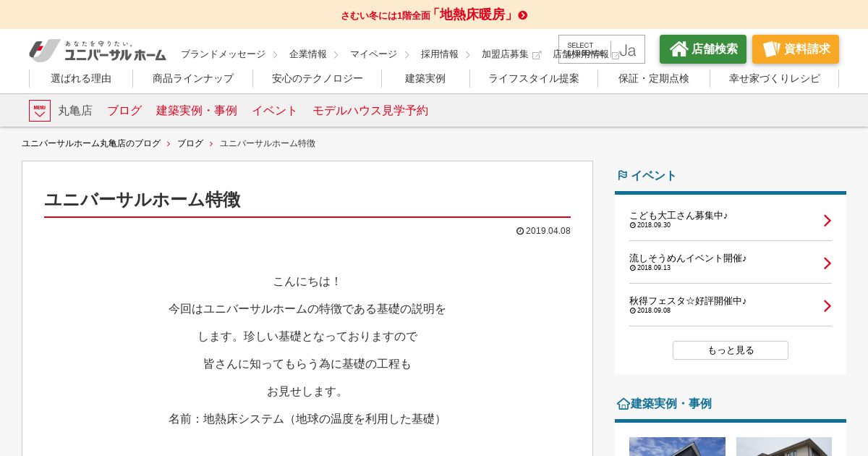Open the SELECT language dropdown

tap(602, 49)
